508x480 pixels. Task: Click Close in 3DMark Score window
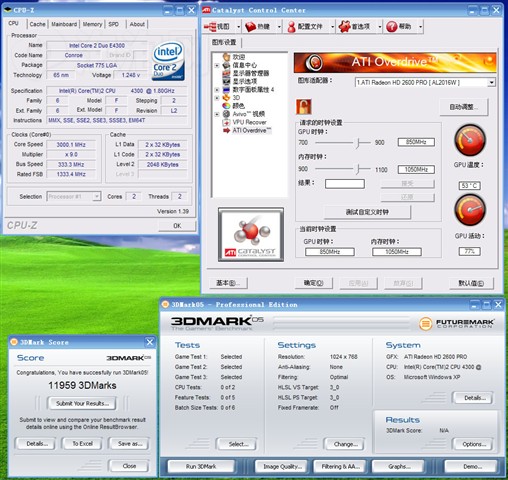[x=129, y=466]
